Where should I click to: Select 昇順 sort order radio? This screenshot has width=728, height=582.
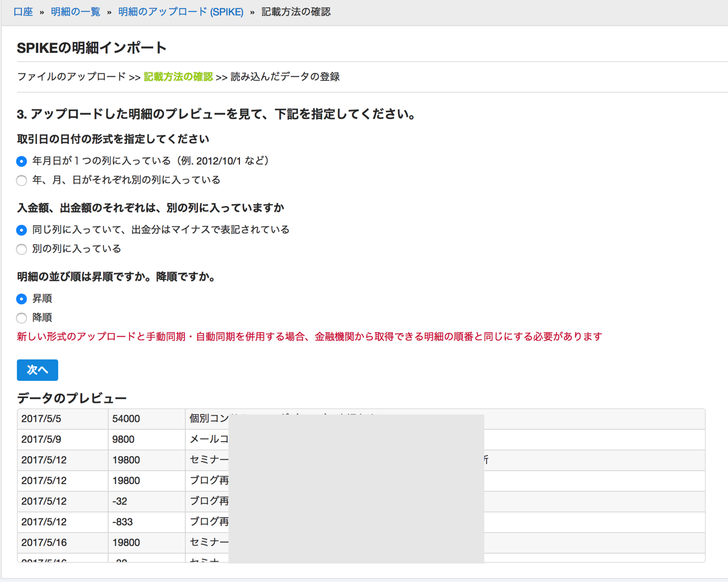21,299
